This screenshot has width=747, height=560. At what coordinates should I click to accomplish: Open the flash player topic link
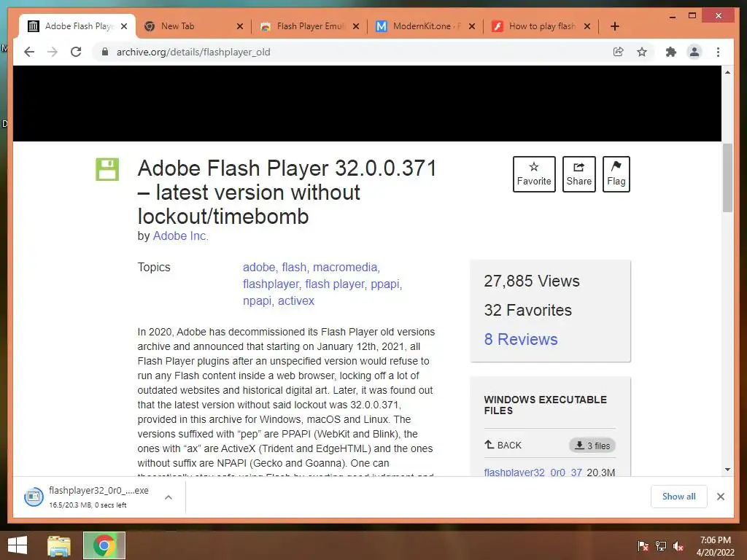[x=334, y=284]
